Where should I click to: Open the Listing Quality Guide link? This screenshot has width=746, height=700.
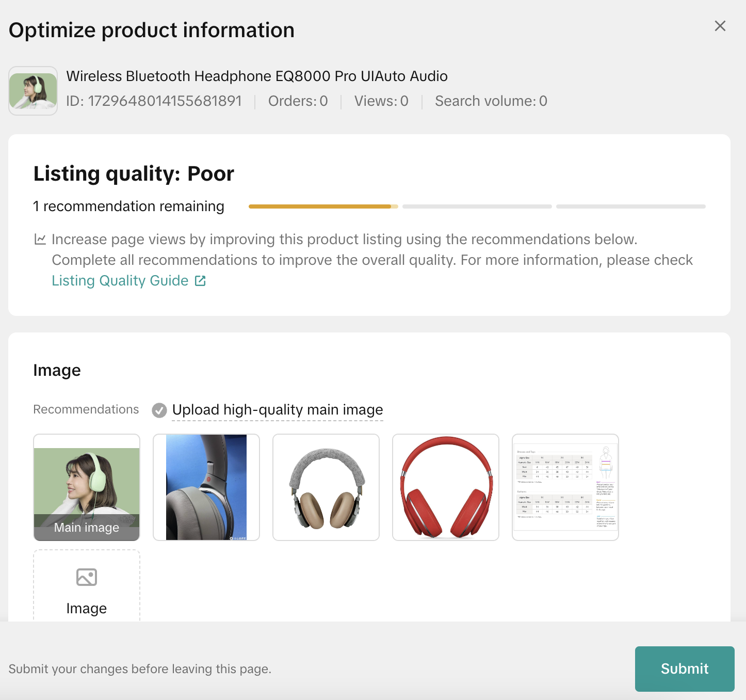click(x=120, y=281)
